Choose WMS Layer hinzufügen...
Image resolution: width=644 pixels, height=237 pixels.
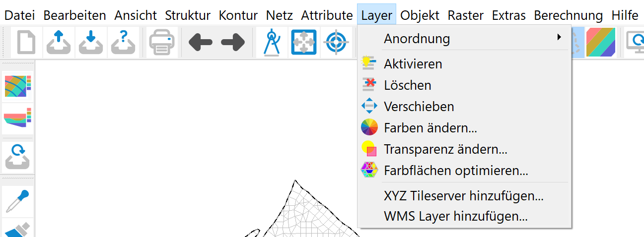click(x=465, y=216)
